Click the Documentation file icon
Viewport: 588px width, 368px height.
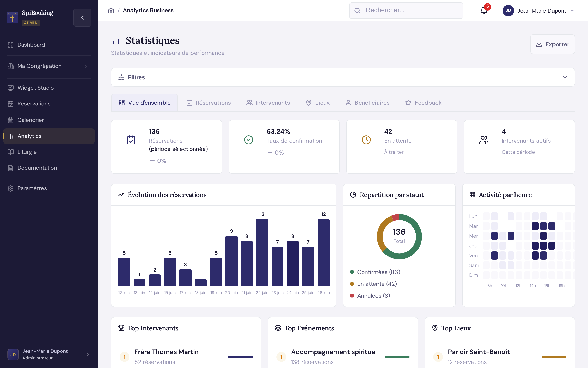(x=10, y=168)
